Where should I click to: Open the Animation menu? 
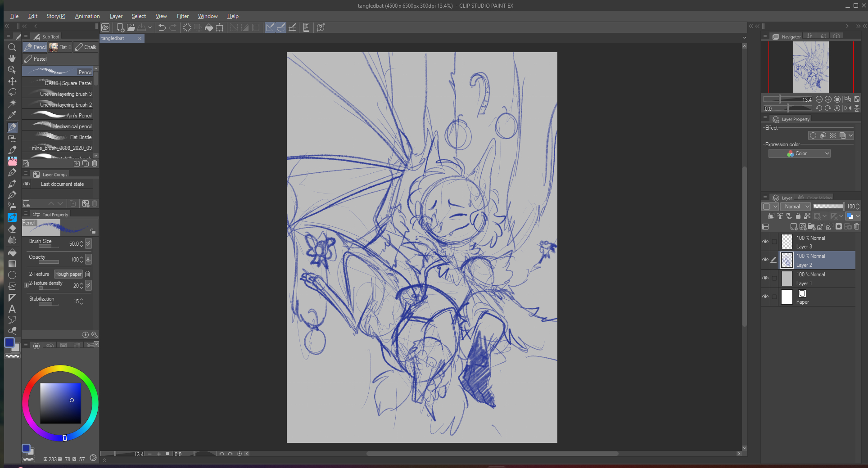click(x=87, y=16)
